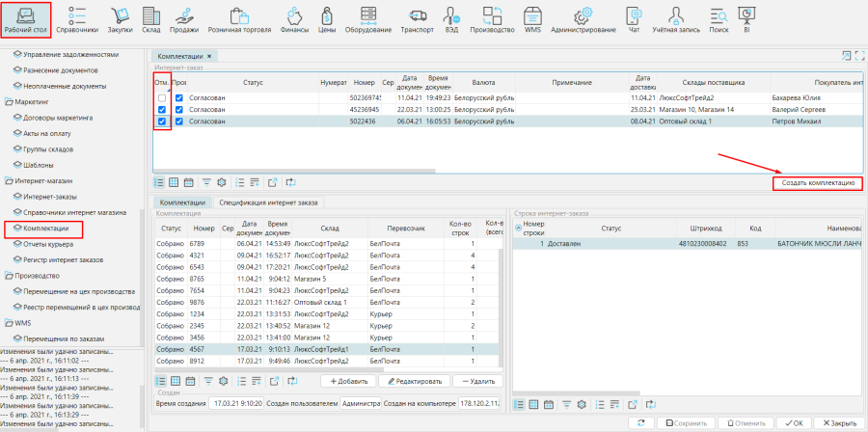This screenshot has width=868, height=432.
Task: Open the Финансы module icon
Action: coord(294,19)
